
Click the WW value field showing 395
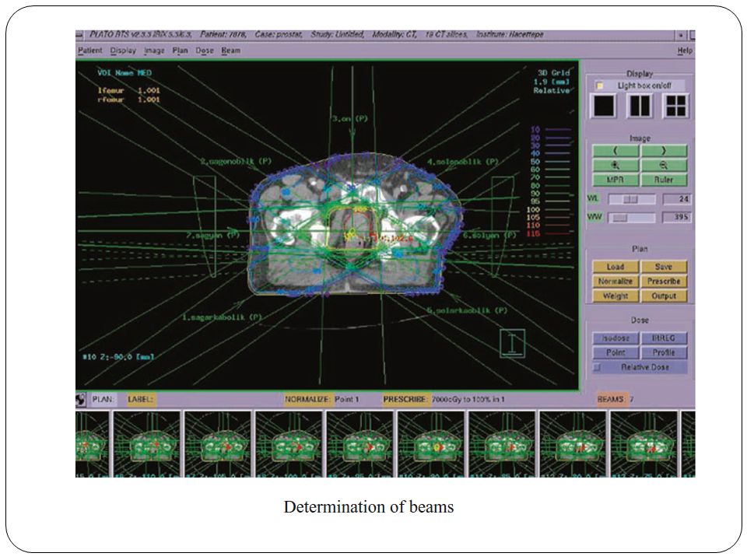(x=676, y=217)
